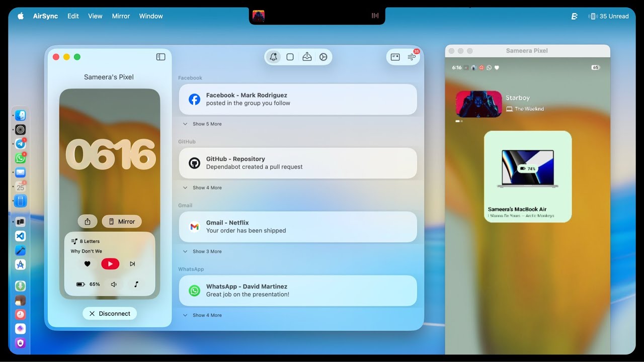644x362 pixels.
Task: Click Starboy title in Sameera Pixel window
Action: point(518,98)
